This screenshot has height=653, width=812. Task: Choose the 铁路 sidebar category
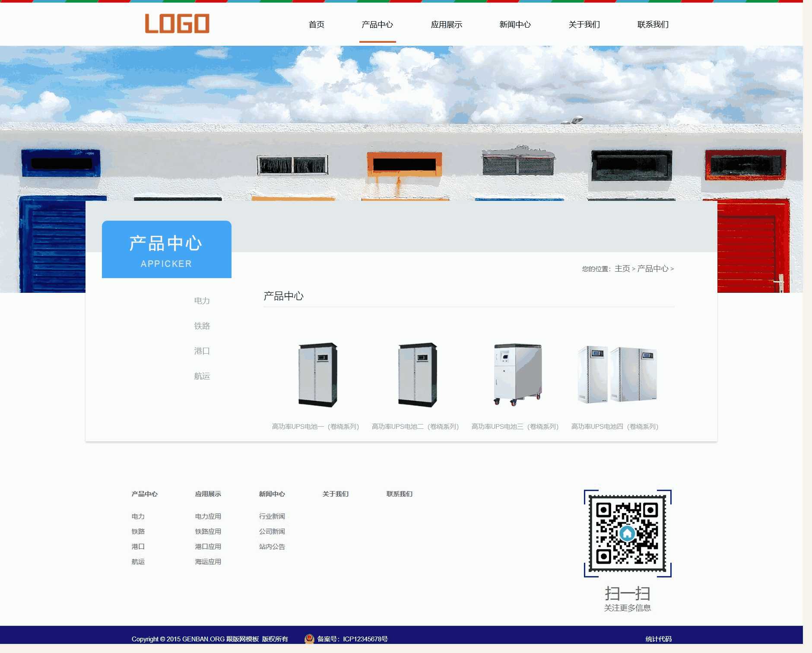click(202, 326)
